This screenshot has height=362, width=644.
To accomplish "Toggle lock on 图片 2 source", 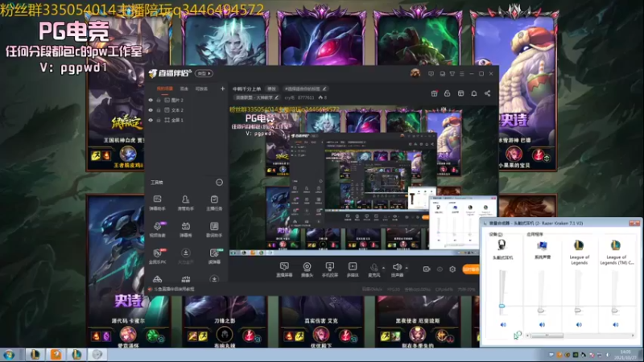I will pyautogui.click(x=159, y=100).
